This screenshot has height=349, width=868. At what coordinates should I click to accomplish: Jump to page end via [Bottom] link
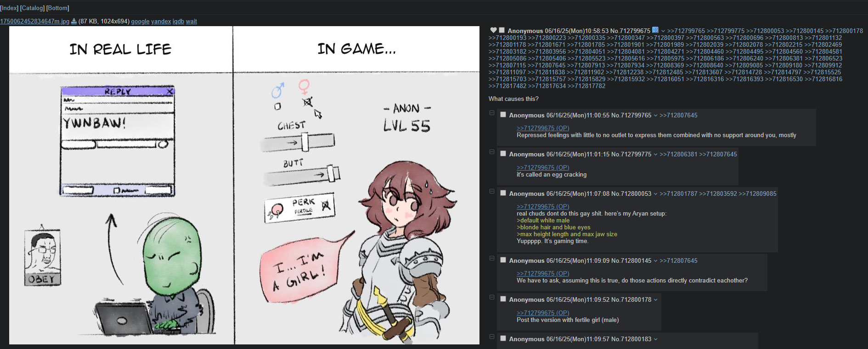[58, 8]
